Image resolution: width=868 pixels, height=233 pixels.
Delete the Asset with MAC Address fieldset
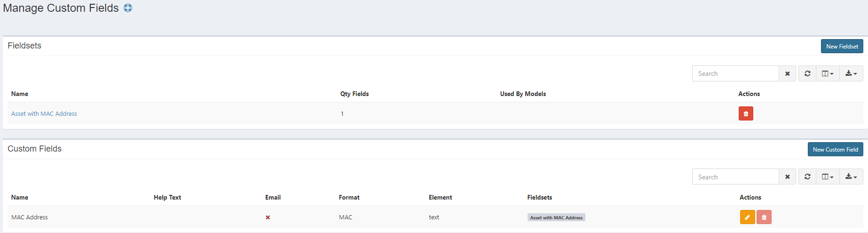[x=746, y=113]
